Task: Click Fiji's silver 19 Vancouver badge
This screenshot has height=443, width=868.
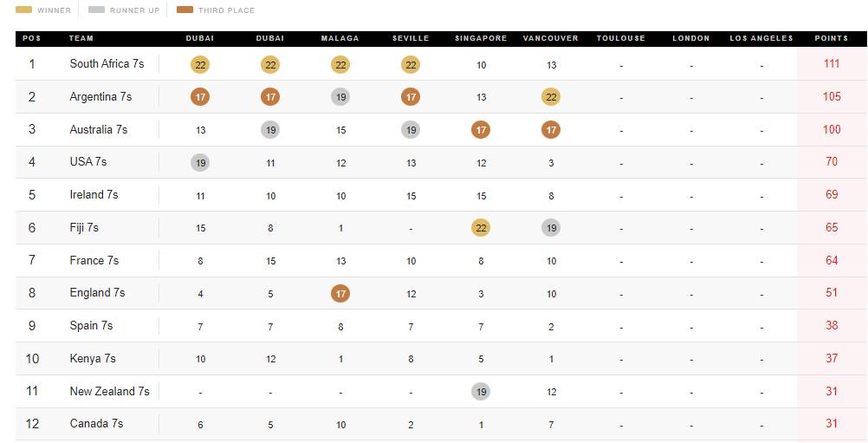Action: pos(551,228)
